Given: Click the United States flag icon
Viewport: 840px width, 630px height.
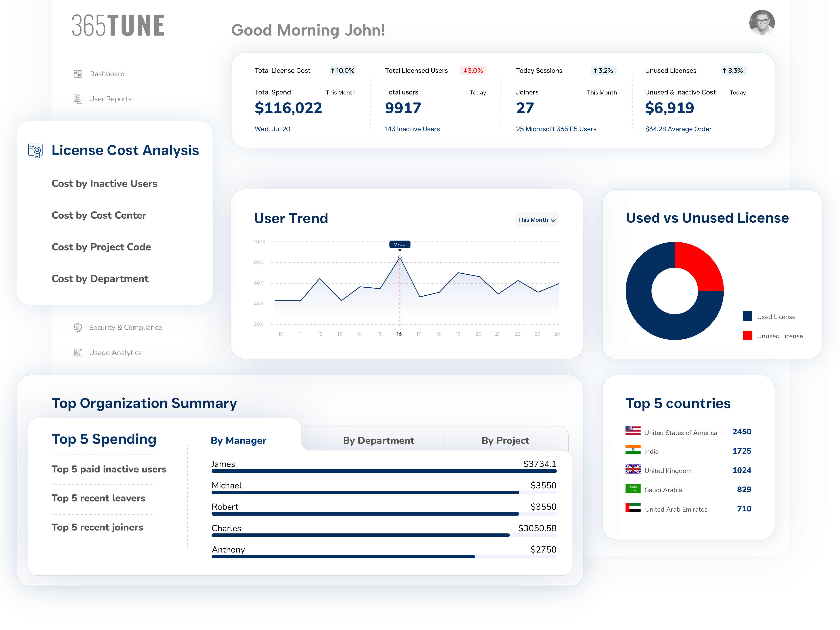Looking at the screenshot, I should click(633, 430).
